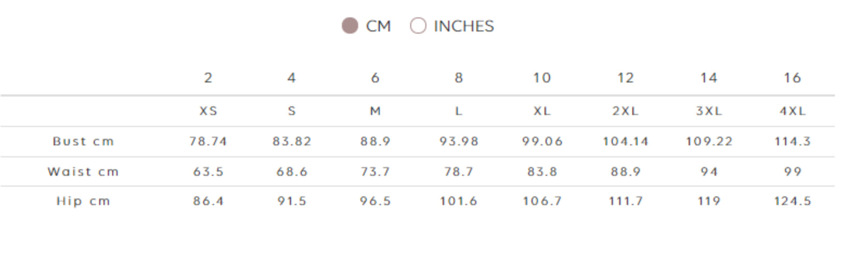Click the 2XL size label
This screenshot has width=868, height=262.
[x=625, y=111]
